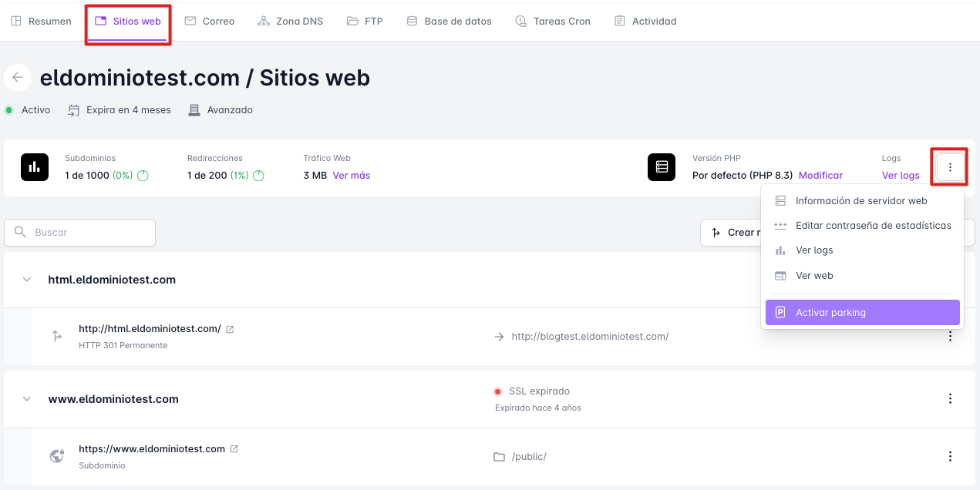Click the redirections usage circle icon
Viewport: 980px width, 490px height.
click(258, 176)
